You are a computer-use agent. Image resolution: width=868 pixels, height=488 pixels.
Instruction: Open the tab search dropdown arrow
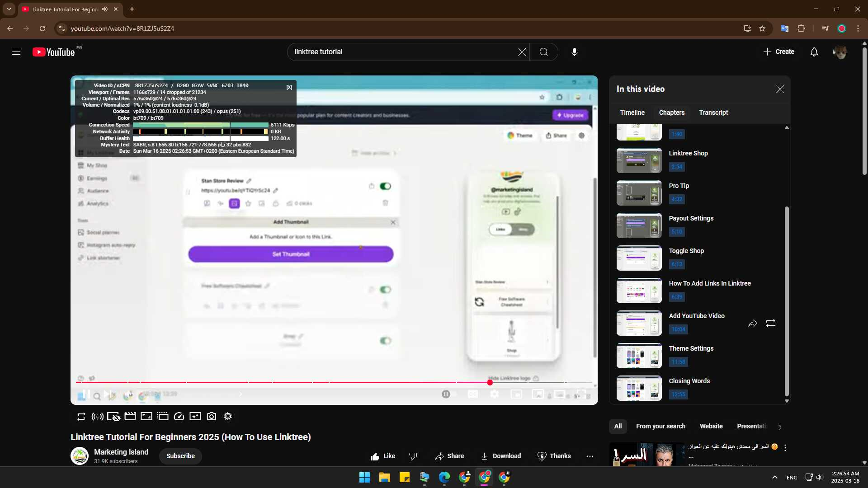coord(9,9)
